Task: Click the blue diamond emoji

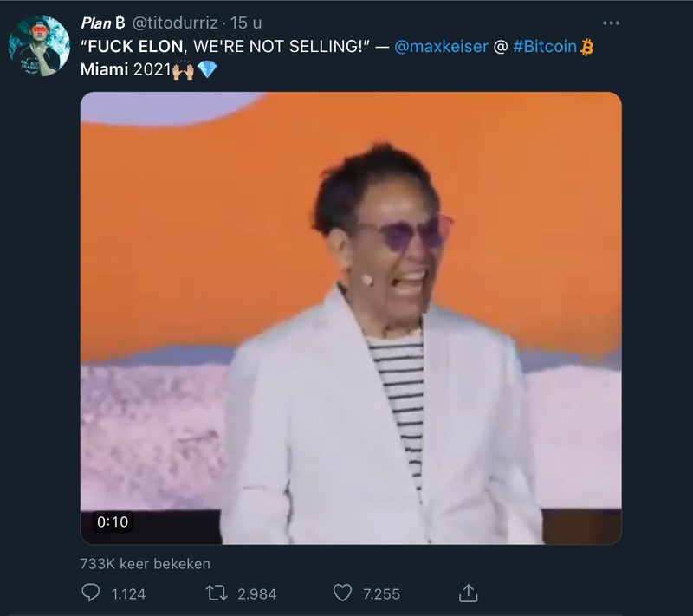Action: [207, 69]
